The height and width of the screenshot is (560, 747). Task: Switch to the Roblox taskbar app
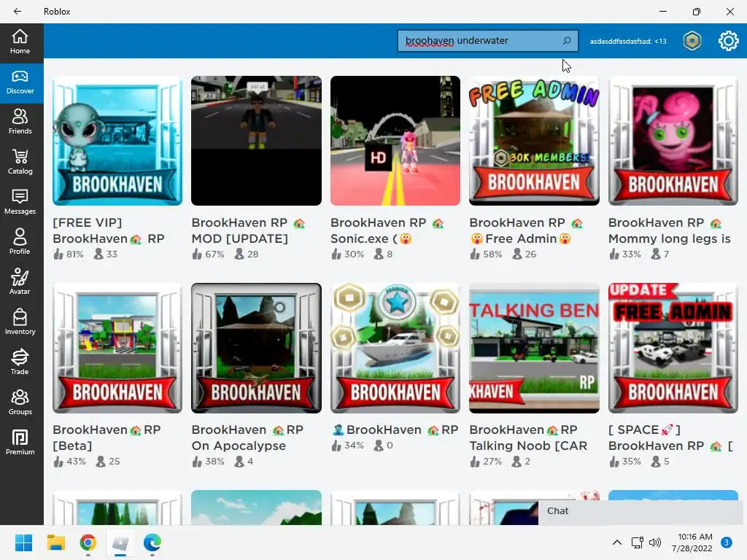click(x=120, y=542)
